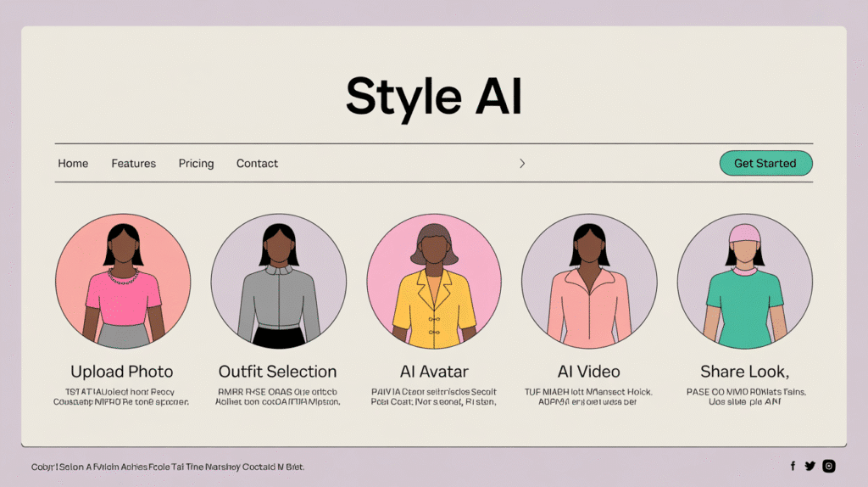Open the Facebook icon in the footer
The image size is (868, 487).
click(793, 466)
